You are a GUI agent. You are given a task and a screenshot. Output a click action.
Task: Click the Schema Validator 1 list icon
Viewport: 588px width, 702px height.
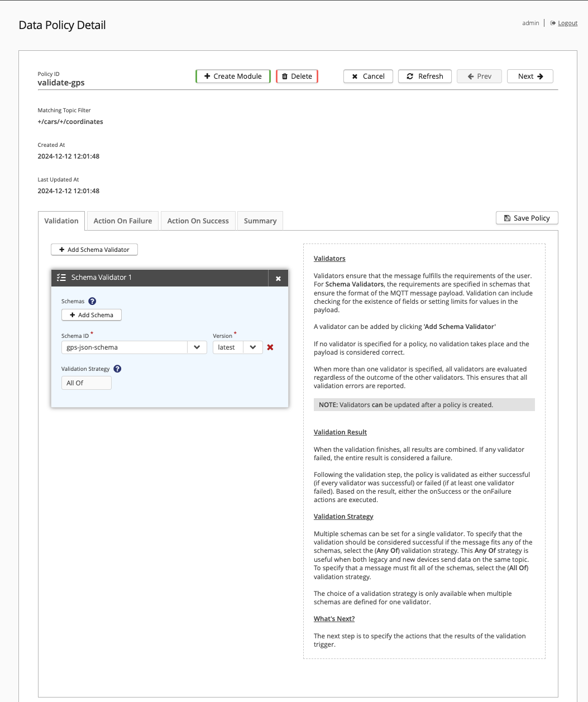[61, 278]
